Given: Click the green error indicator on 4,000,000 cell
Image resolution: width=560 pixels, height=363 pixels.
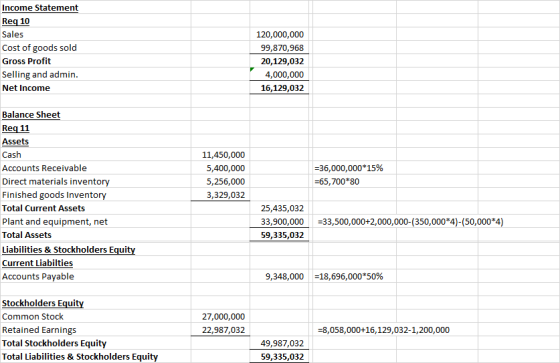Looking at the screenshot, I should (252, 69).
